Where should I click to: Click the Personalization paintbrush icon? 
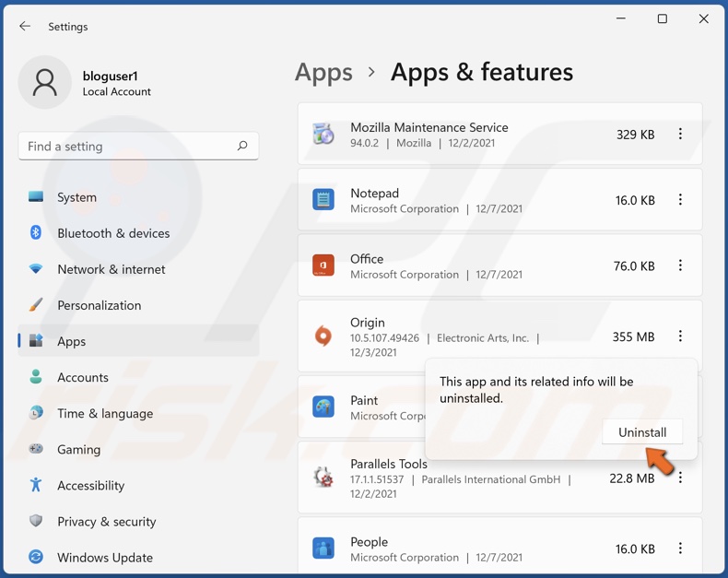(x=36, y=305)
